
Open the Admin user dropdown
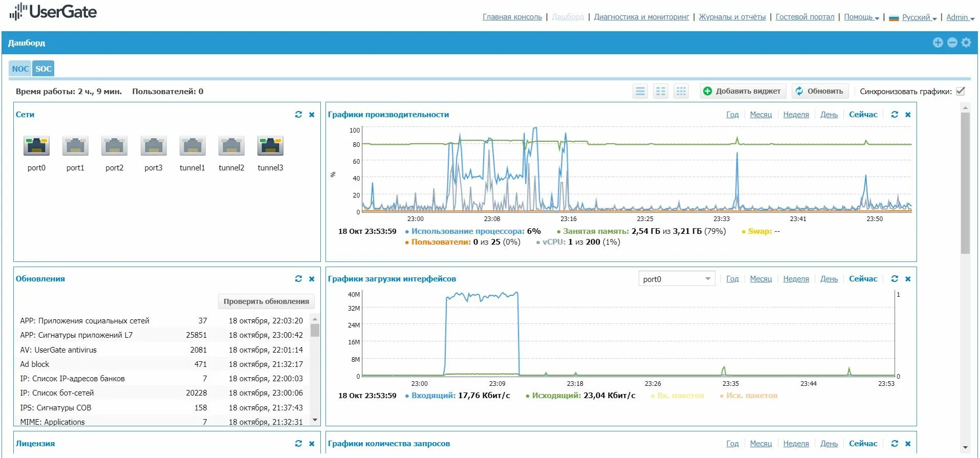click(960, 17)
